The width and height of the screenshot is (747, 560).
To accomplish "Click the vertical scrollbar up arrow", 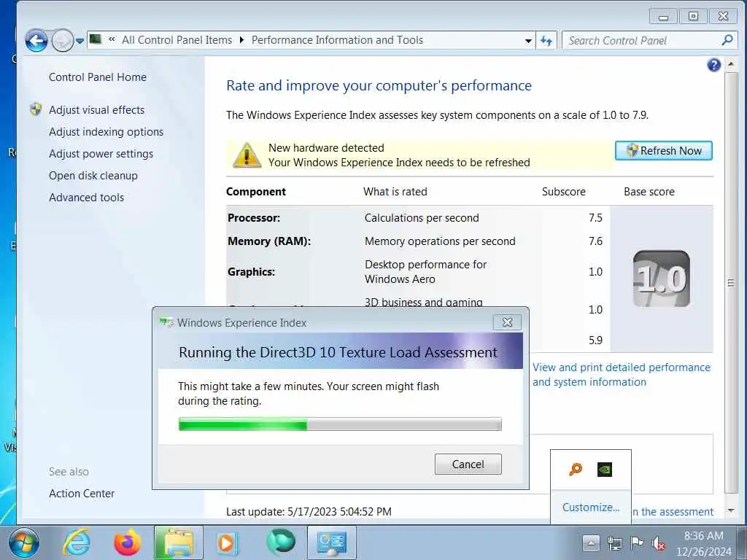I will coord(731,64).
